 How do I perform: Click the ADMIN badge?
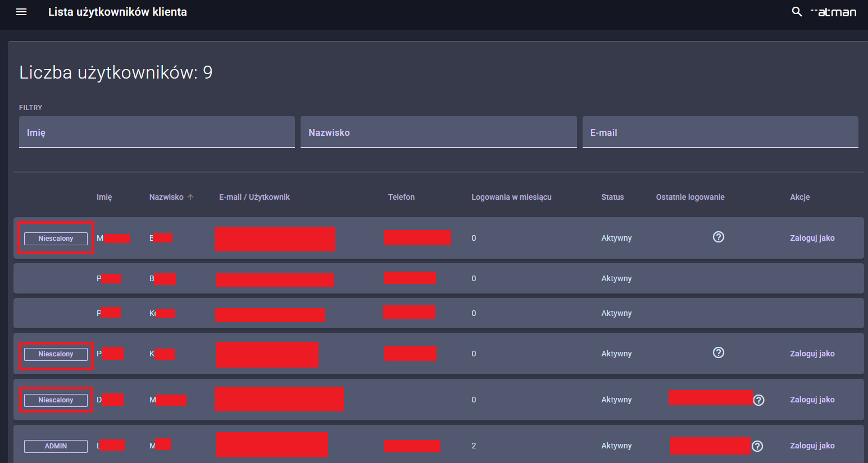(56, 446)
